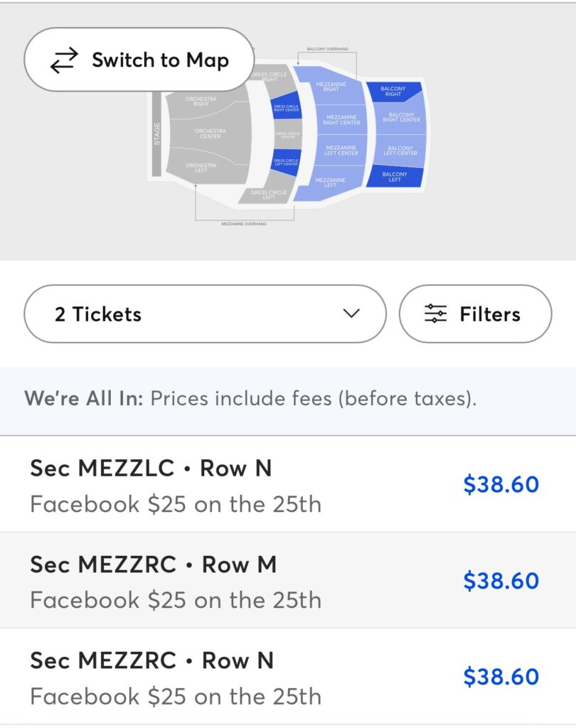This screenshot has height=728, width=576.
Task: Select Balcony Right section on the seat map
Action: [x=393, y=92]
